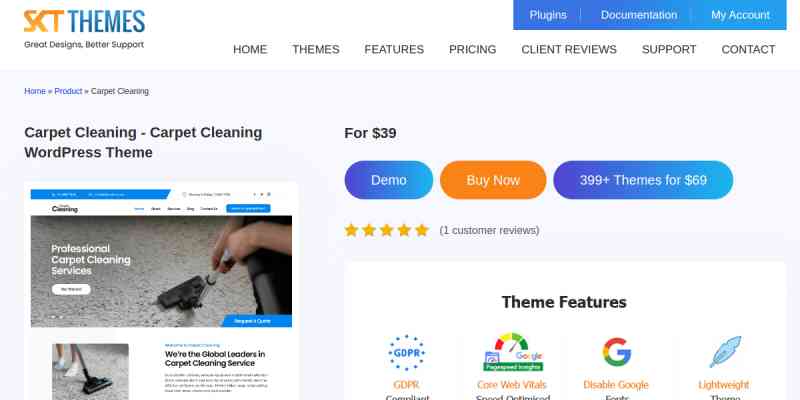Click the five-star rating icons
The height and width of the screenshot is (400, 800).
(386, 230)
